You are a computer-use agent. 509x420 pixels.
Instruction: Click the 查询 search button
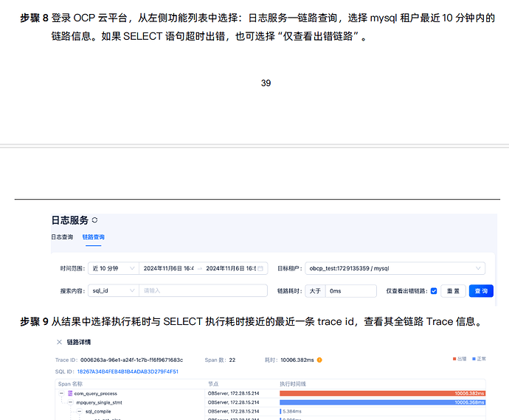[481, 291]
